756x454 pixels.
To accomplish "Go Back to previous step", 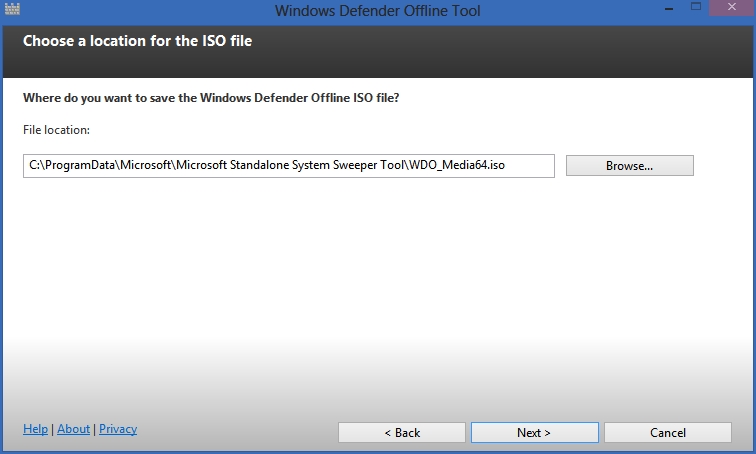I will [402, 432].
